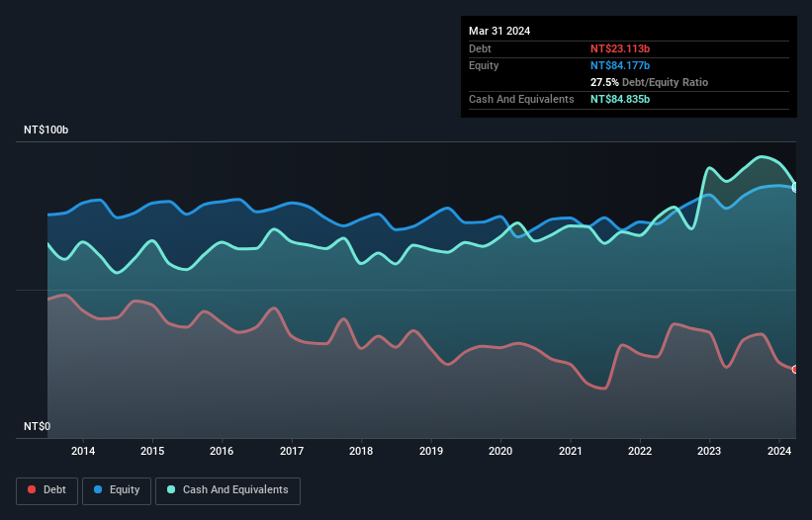Click the NT$0 y-axis label
The width and height of the screenshot is (812, 520).
[x=38, y=426]
